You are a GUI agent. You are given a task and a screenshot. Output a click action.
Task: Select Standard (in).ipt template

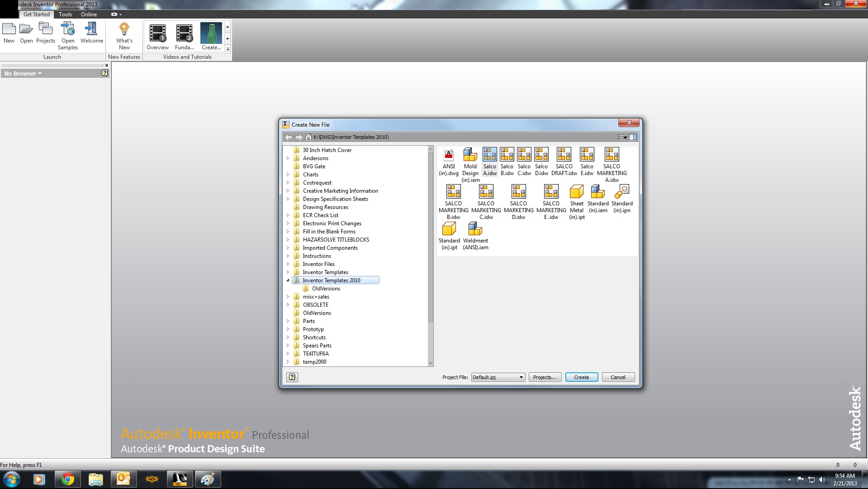coord(449,236)
